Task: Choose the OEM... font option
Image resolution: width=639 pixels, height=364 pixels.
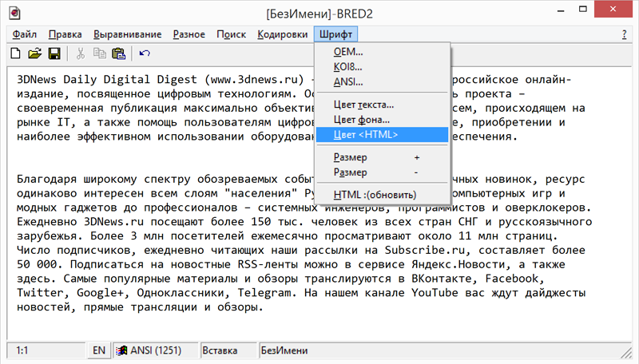Action: (x=383, y=52)
